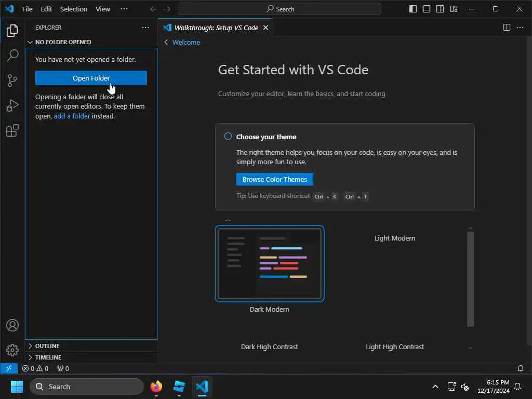Expand the Outline section
Viewport: 532px width, 399px height.
click(91, 345)
